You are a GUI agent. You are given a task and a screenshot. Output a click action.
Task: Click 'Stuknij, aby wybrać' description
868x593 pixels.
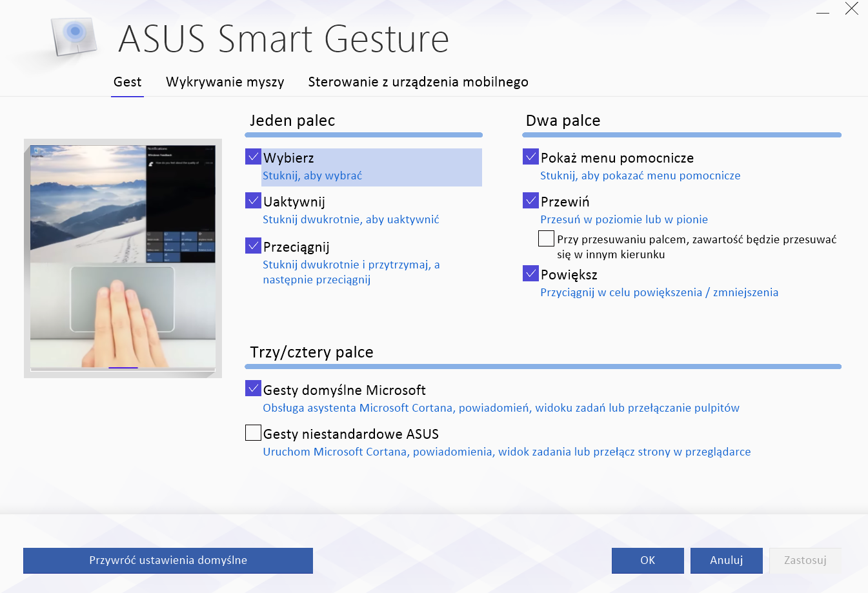(x=312, y=176)
